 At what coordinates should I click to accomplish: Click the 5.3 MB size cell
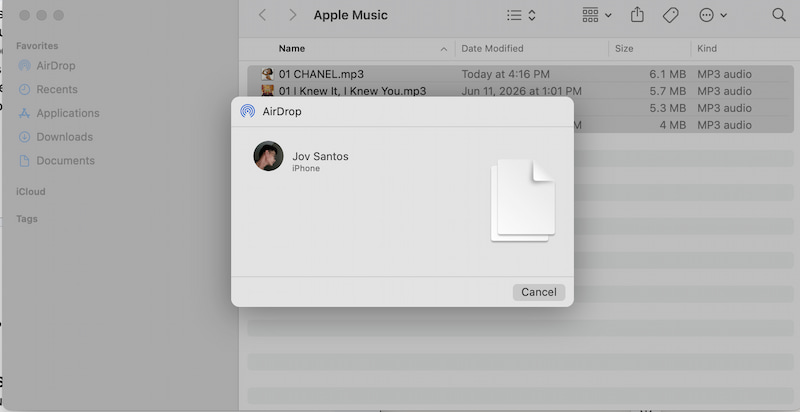pyautogui.click(x=667, y=108)
